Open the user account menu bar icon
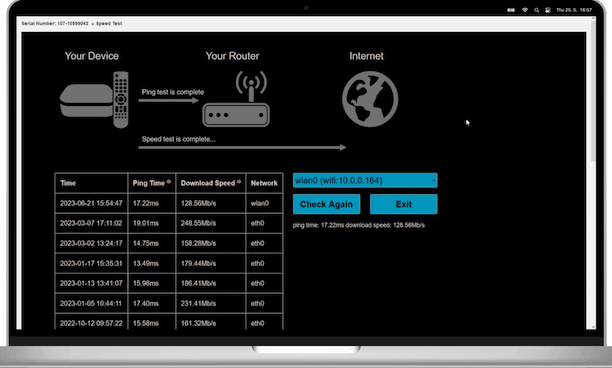Image resolution: width=612 pixels, height=368 pixels. coord(548,10)
